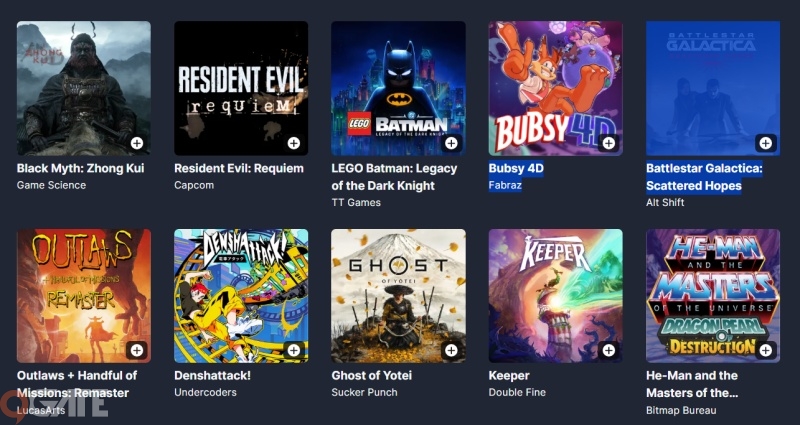Click plus icon on Resident Evil Requiem cover

(294, 143)
